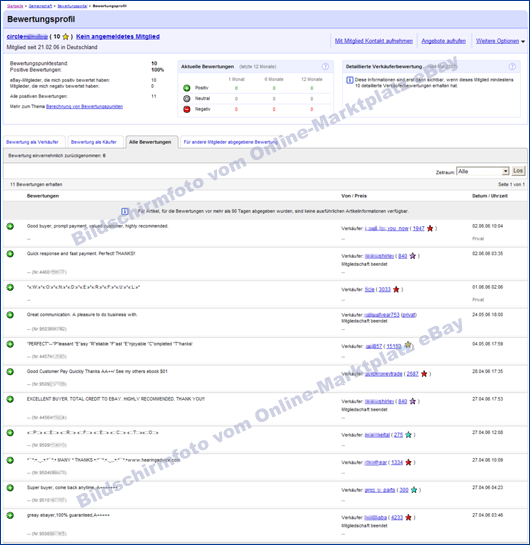
Task: Open Für andere Mitglieder abgegebene Bewertung tab
Action: tap(230, 142)
